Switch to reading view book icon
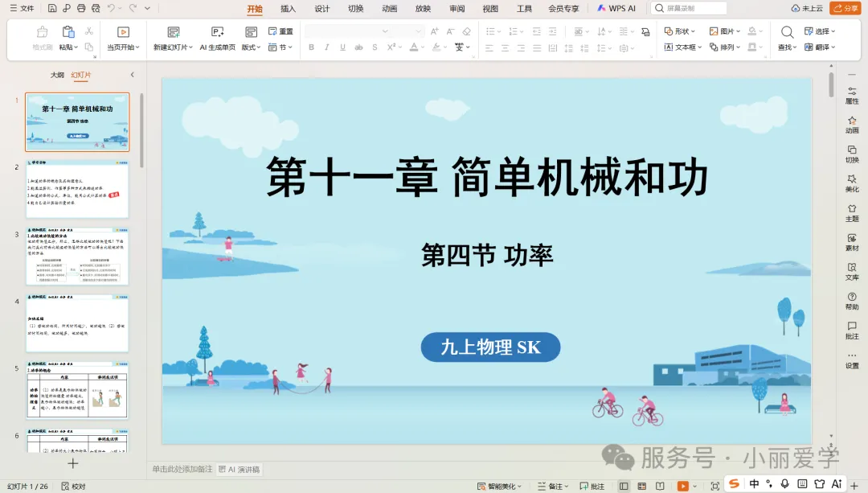 (660, 487)
